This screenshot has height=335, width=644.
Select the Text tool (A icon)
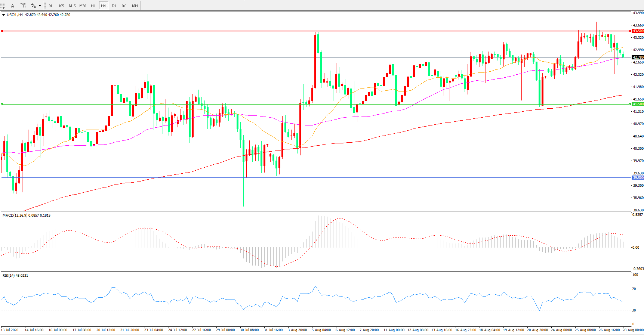12,6
